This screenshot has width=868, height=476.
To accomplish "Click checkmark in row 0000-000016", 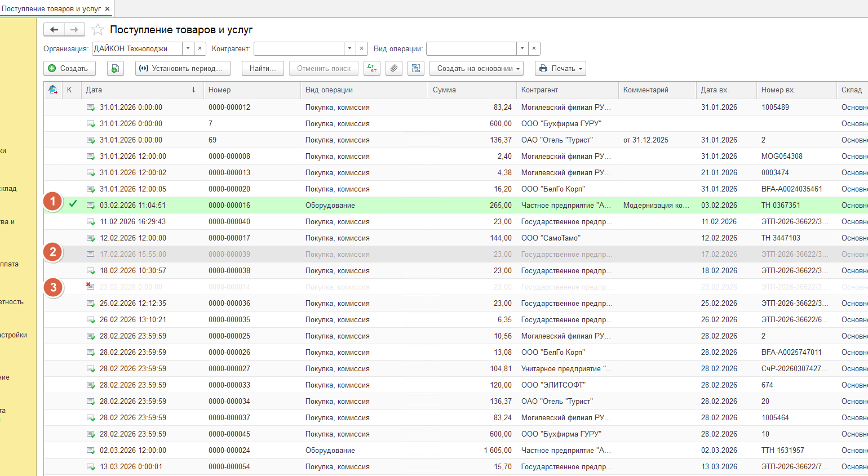I will tap(73, 204).
